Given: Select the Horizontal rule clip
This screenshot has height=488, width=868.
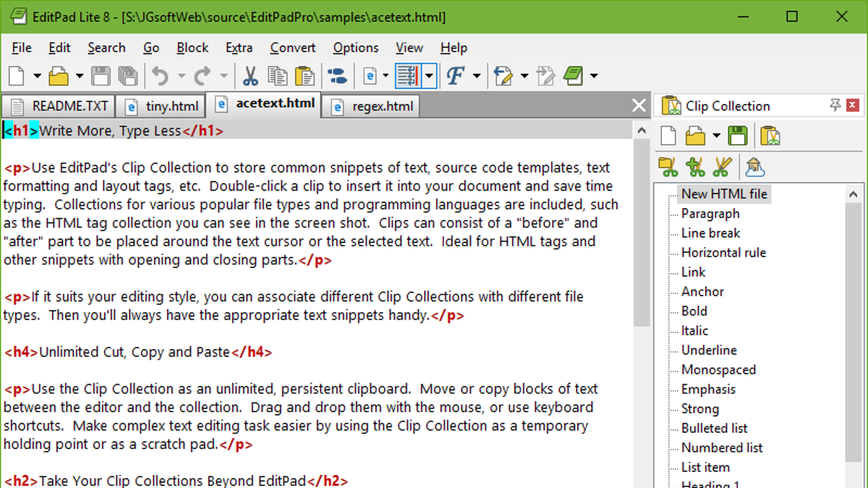Looking at the screenshot, I should point(723,252).
